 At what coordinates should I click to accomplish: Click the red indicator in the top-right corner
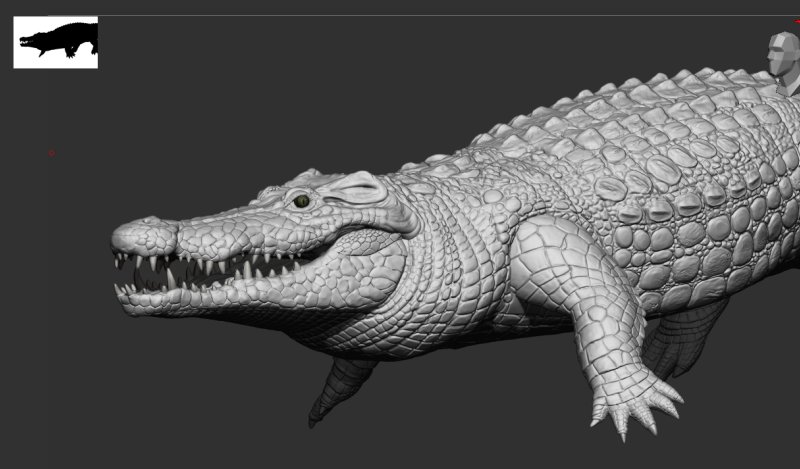(796, 21)
